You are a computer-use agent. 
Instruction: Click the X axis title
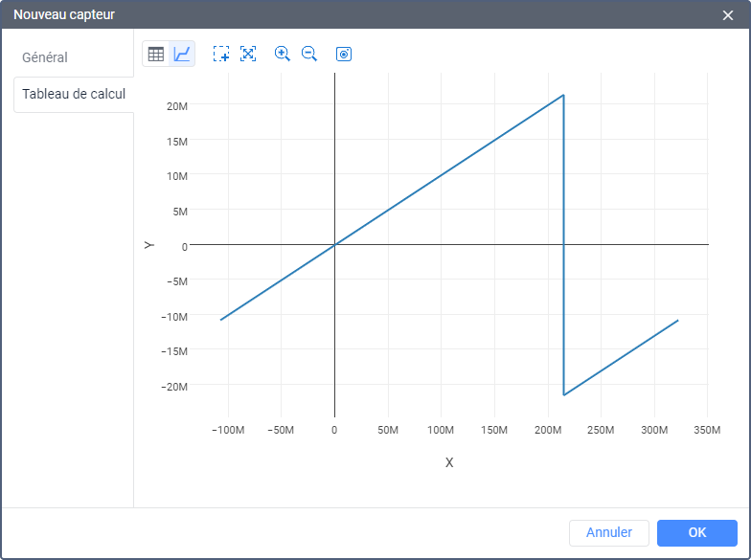click(449, 462)
